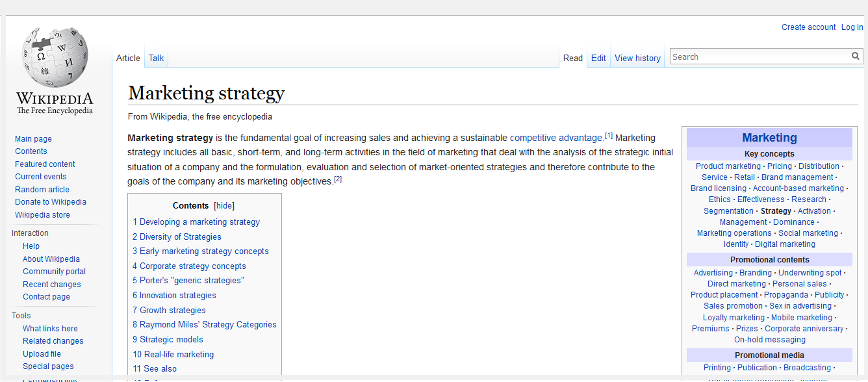868x382 pixels.
Task: Open Current events
Action: click(x=40, y=177)
